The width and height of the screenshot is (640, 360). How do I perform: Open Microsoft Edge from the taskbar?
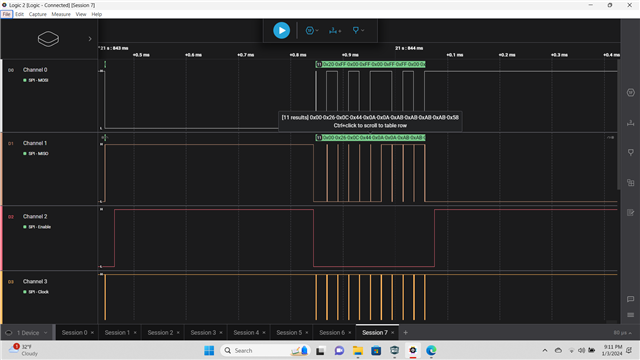tap(431, 351)
